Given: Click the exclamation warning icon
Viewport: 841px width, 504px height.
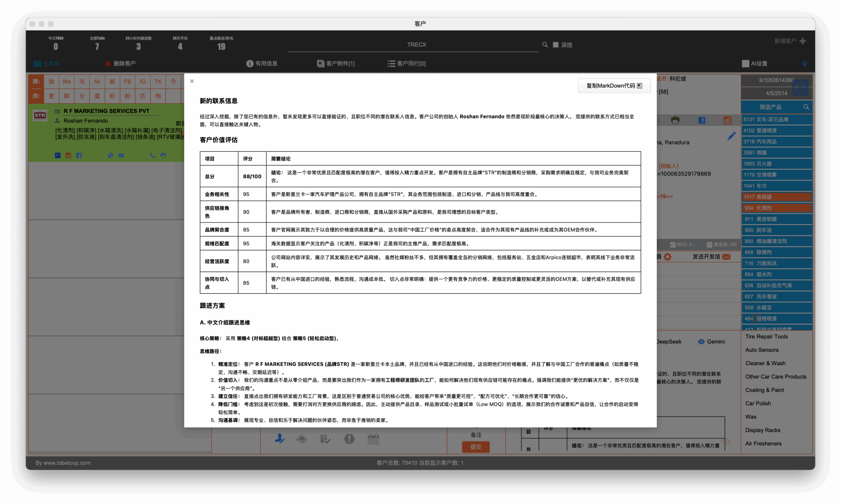Looking at the screenshot, I should (x=349, y=439).
